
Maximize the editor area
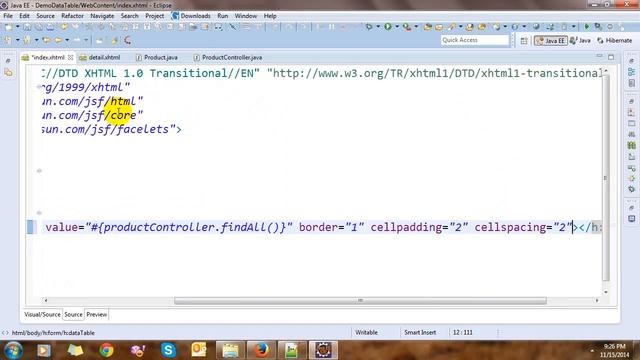[611, 57]
